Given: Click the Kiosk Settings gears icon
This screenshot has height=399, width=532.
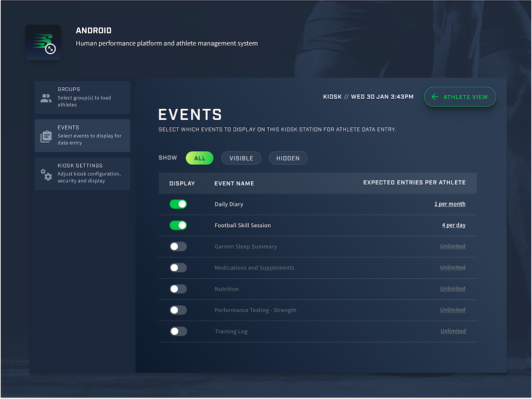Looking at the screenshot, I should [46, 175].
